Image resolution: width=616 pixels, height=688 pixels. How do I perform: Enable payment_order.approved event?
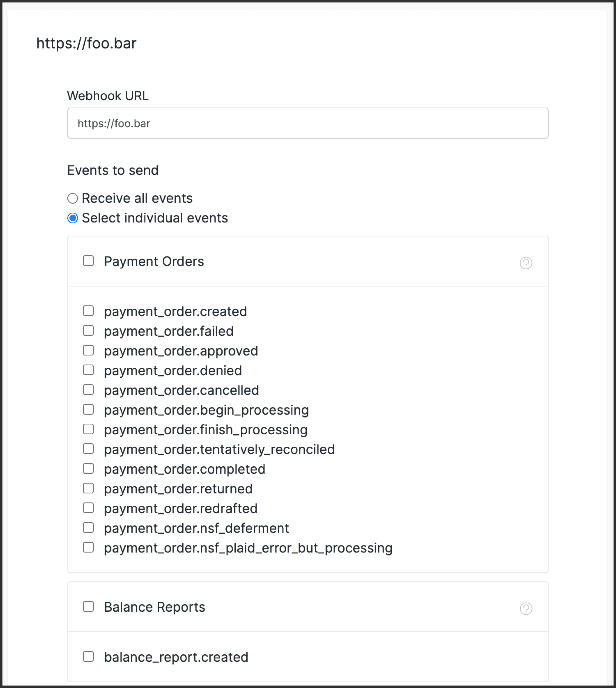(88, 350)
